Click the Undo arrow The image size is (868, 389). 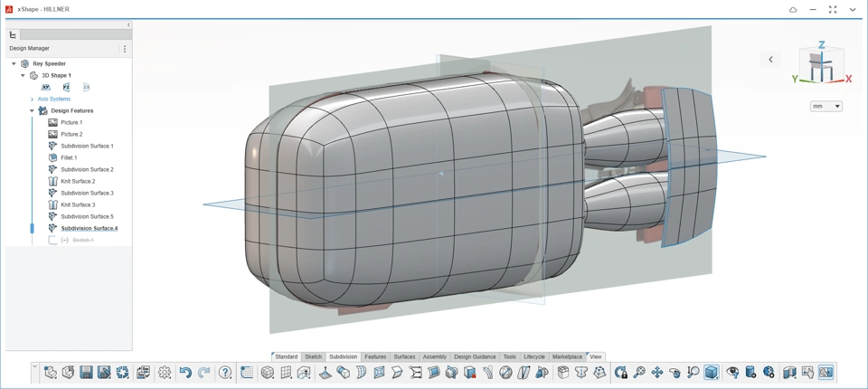(x=185, y=373)
